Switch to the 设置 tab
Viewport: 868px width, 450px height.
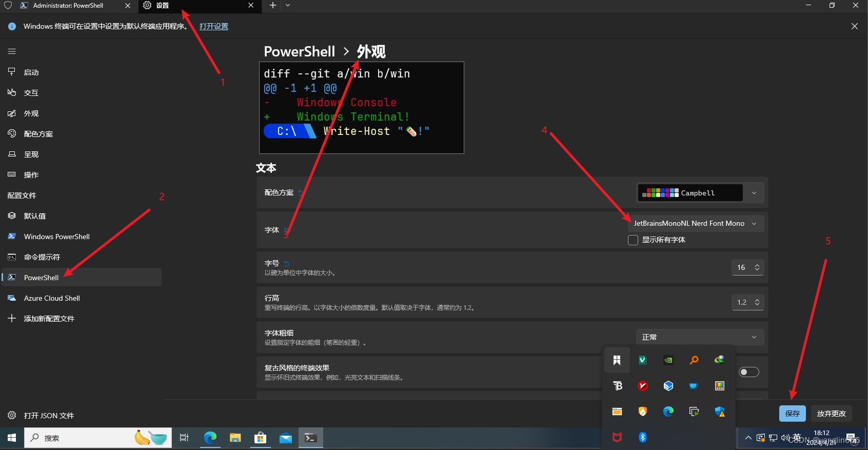point(200,6)
